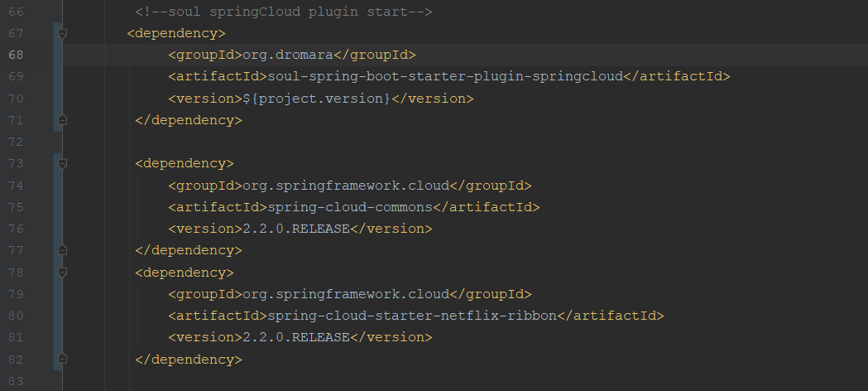Click fold end marker on line 71
Screen dimensions: 868x391
63,120
